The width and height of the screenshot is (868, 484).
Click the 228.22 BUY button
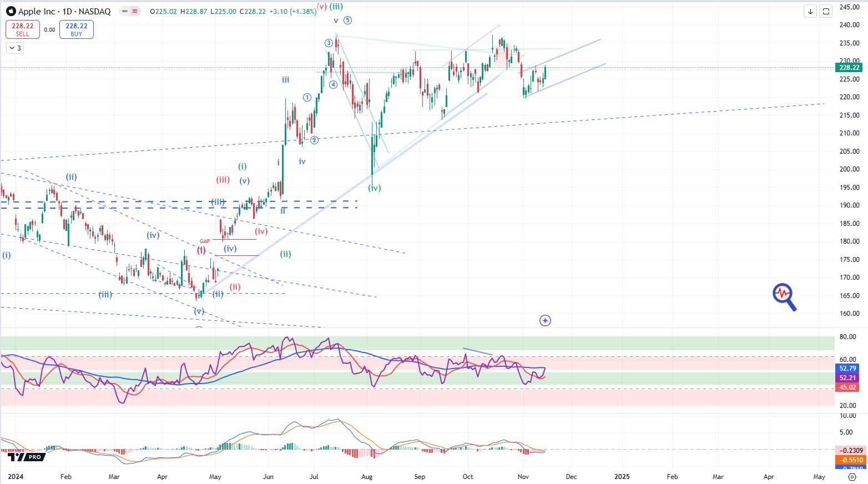click(76, 29)
